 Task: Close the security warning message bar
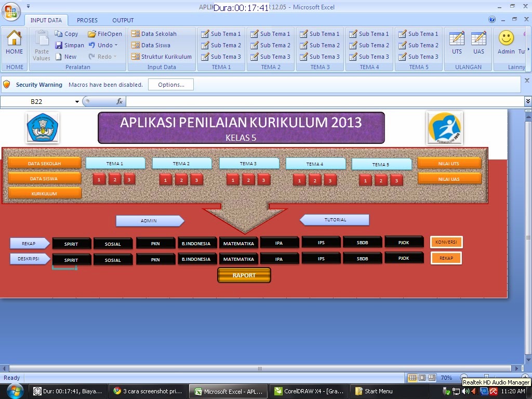click(x=527, y=81)
